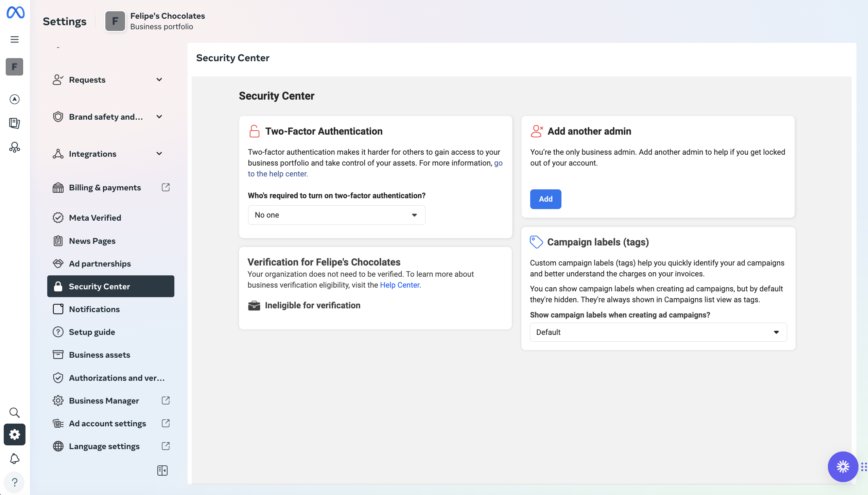Screen dimensions: 868x495
Task: Follow the Help Center verification link
Action: click(399, 285)
